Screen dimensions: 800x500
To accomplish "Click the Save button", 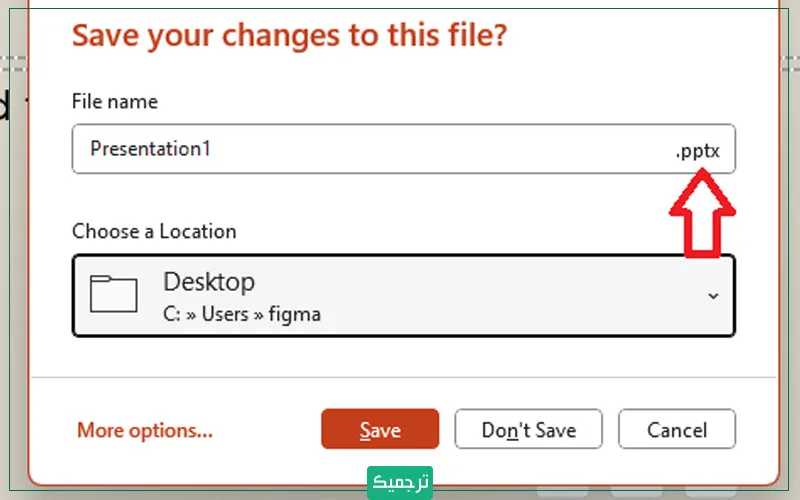I will tap(380, 429).
